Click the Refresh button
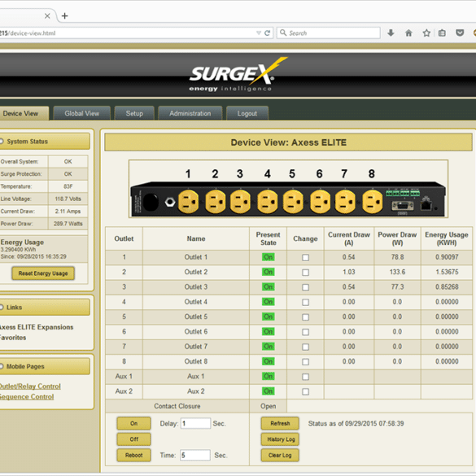 pyautogui.click(x=280, y=423)
